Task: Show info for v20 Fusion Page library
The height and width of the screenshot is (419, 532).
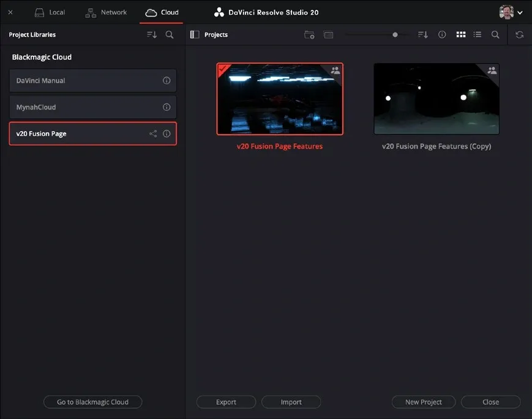Action: click(167, 133)
